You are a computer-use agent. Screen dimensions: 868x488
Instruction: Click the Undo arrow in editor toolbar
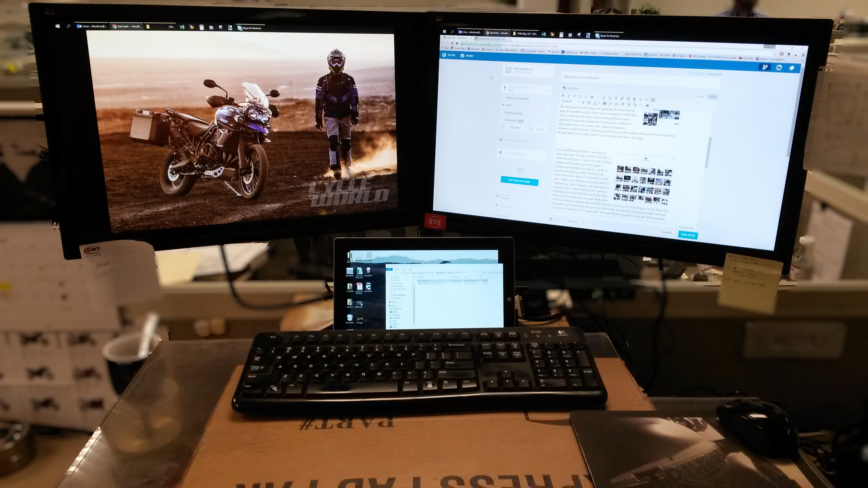(x=635, y=105)
